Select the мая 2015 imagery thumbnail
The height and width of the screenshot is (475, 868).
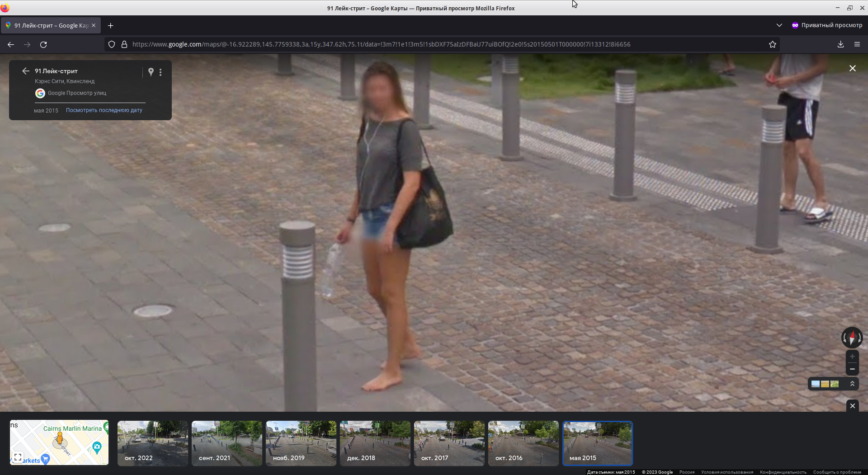pos(597,443)
